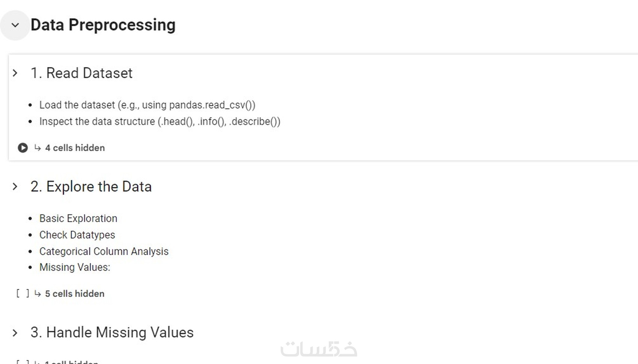
Task: Click the Load the dataset bullet text
Action: tap(147, 105)
